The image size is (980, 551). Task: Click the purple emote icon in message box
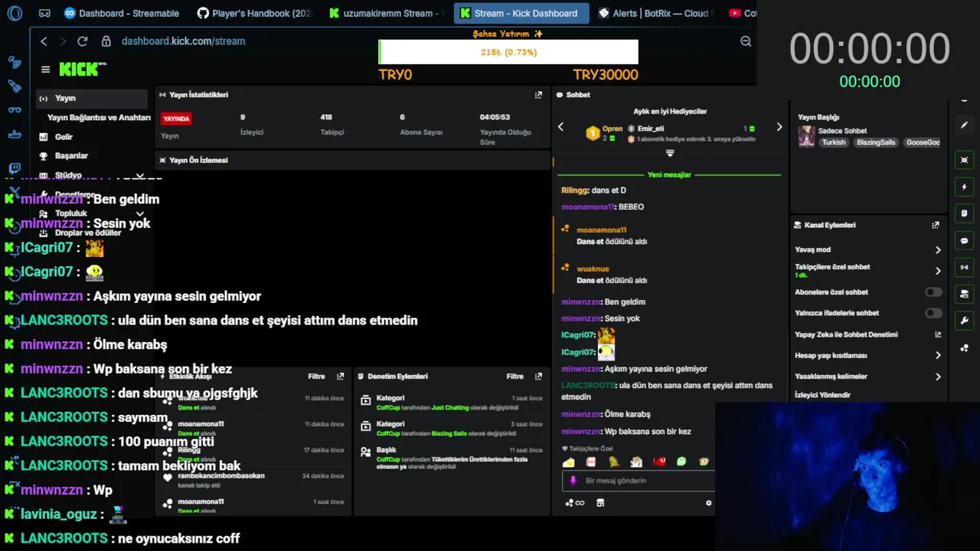click(x=573, y=481)
